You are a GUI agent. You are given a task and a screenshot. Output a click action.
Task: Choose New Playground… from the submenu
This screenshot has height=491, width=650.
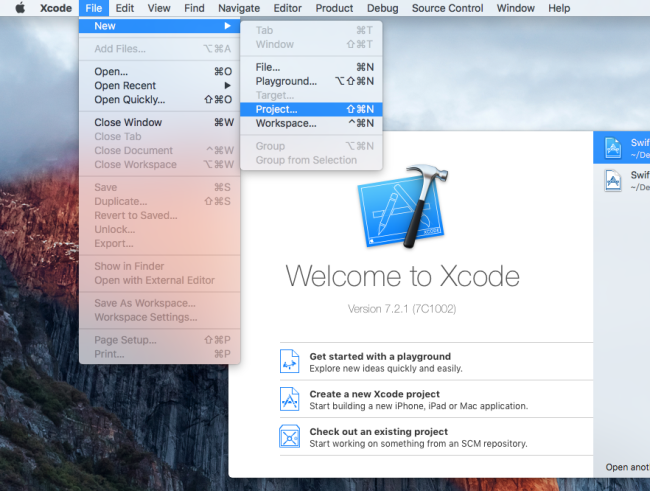pyautogui.click(x=311, y=81)
